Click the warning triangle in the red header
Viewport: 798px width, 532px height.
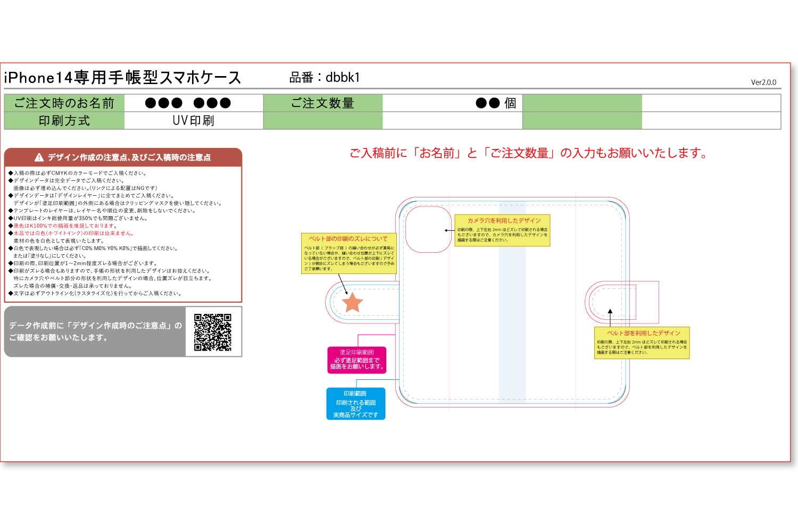click(x=39, y=157)
